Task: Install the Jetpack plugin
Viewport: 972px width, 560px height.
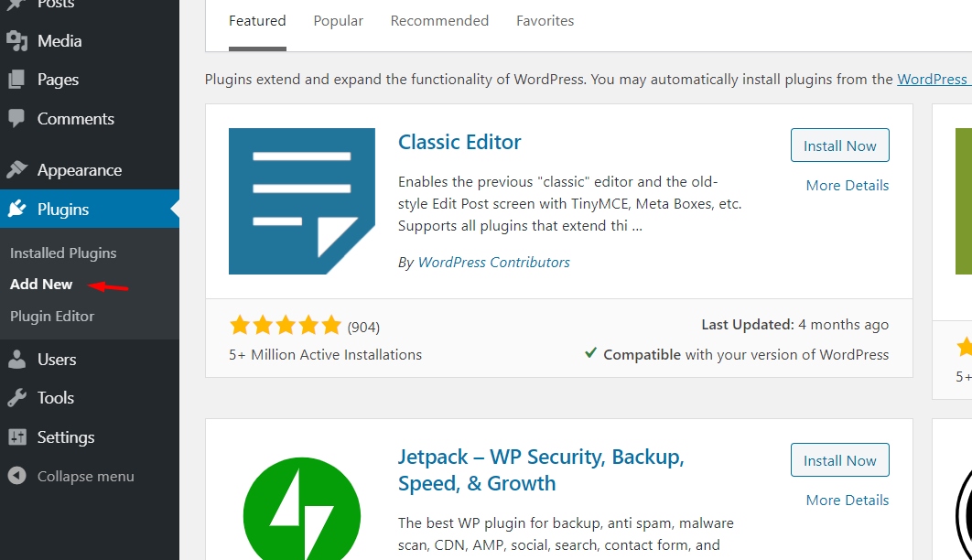Action: (x=840, y=459)
